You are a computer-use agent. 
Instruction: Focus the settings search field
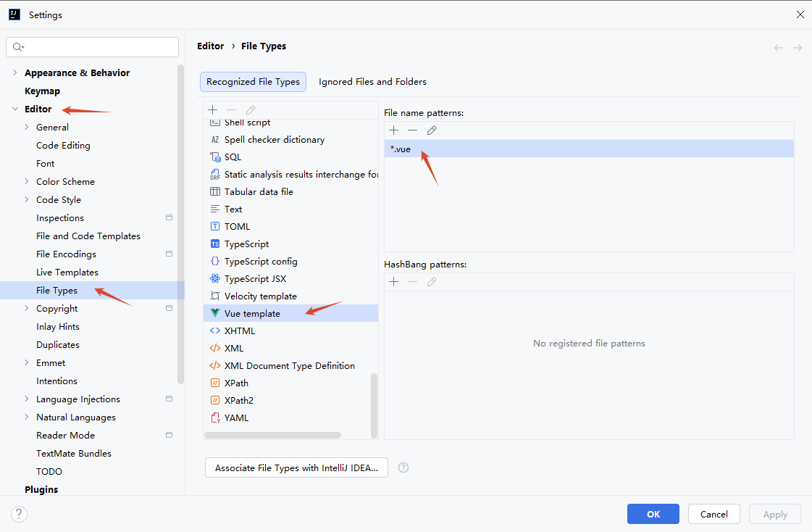(x=92, y=47)
